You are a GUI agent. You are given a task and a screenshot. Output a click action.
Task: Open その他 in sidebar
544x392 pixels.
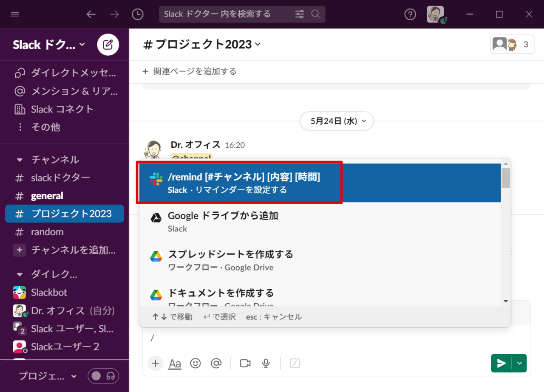tap(65, 127)
